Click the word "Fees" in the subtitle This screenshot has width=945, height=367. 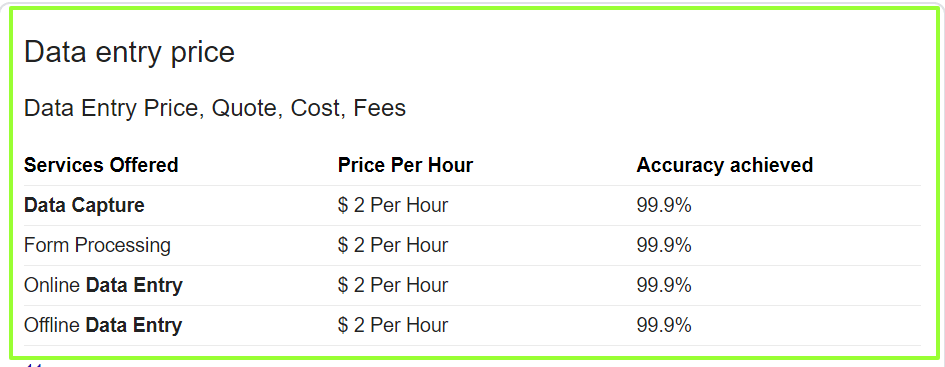380,108
